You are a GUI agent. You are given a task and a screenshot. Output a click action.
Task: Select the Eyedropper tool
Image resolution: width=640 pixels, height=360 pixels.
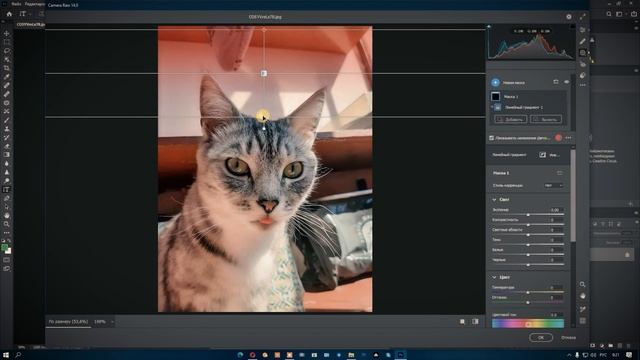pyautogui.click(x=7, y=77)
